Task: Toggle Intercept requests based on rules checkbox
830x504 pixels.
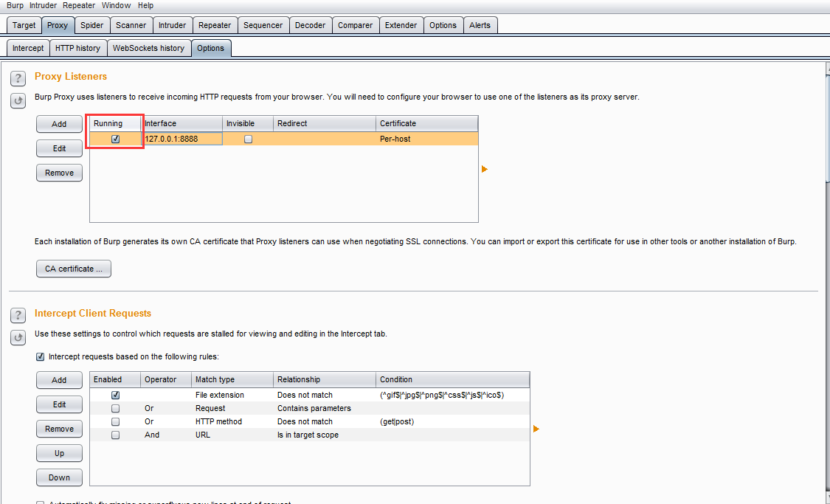Action: (41, 357)
